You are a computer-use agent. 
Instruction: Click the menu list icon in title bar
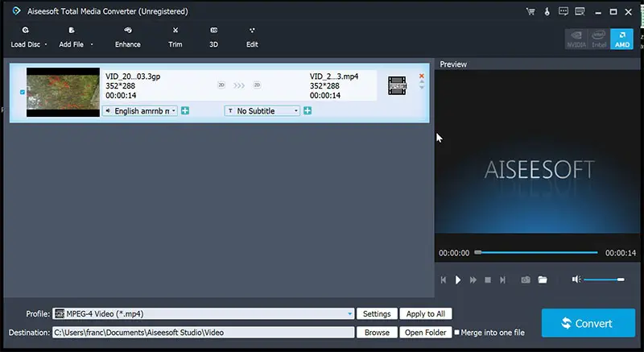pos(580,11)
